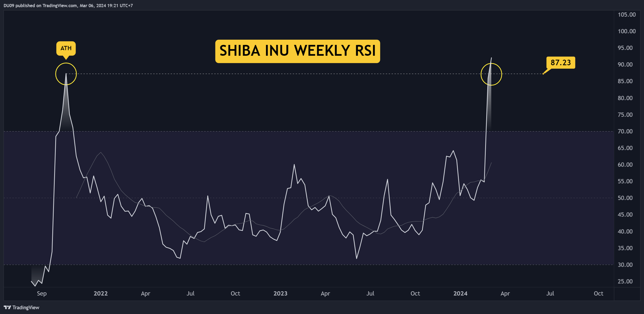The image size is (644, 314).
Task: Click the publication info header text
Action: coord(68,6)
